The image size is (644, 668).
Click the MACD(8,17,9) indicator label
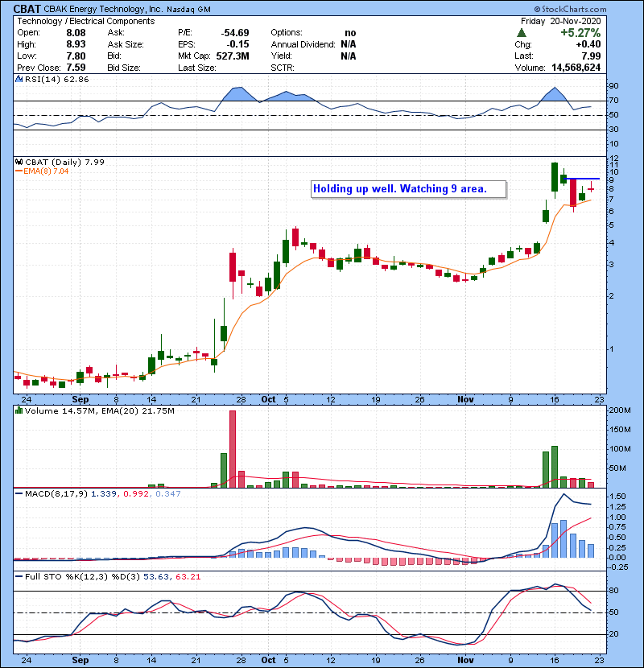[x=56, y=494]
